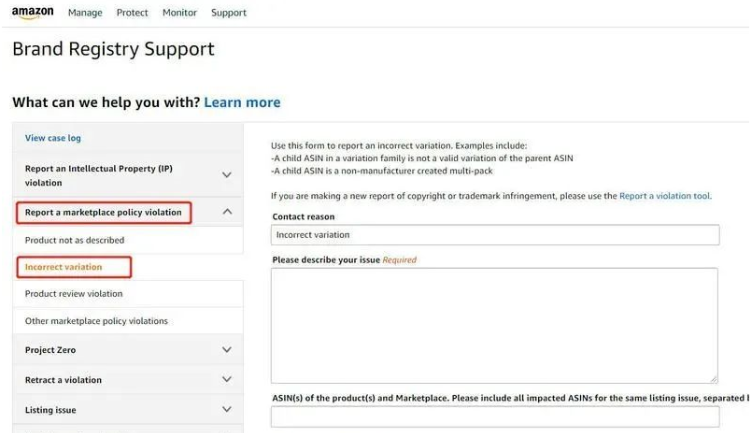Image resolution: width=754 pixels, height=433 pixels.
Task: Click the Amazon logo
Action: click(x=33, y=13)
